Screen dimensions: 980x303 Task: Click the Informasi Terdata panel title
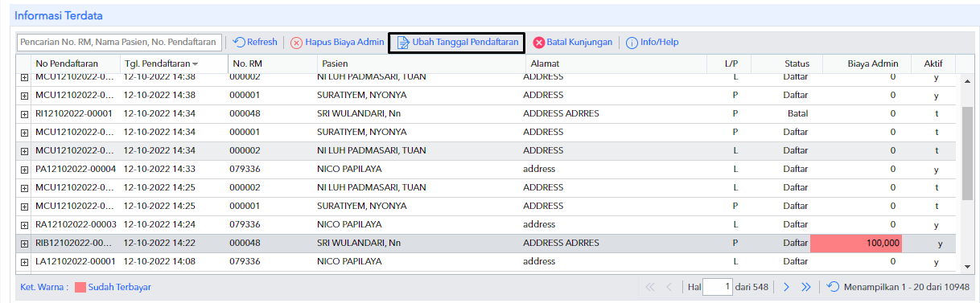(x=59, y=15)
